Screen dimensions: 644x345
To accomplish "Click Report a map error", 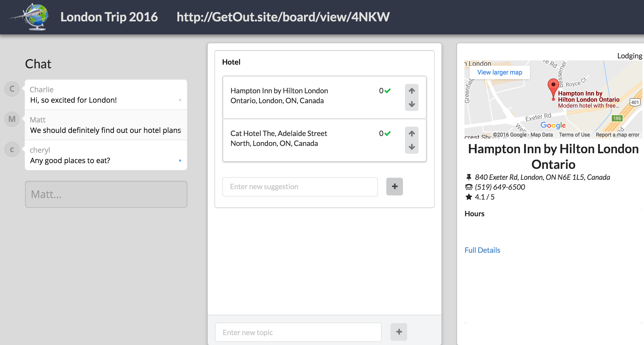I will (x=617, y=135).
